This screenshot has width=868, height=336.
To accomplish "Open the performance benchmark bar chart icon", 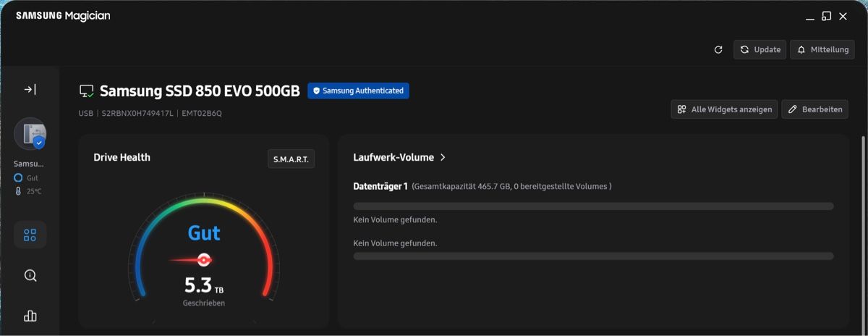I will coord(30,316).
